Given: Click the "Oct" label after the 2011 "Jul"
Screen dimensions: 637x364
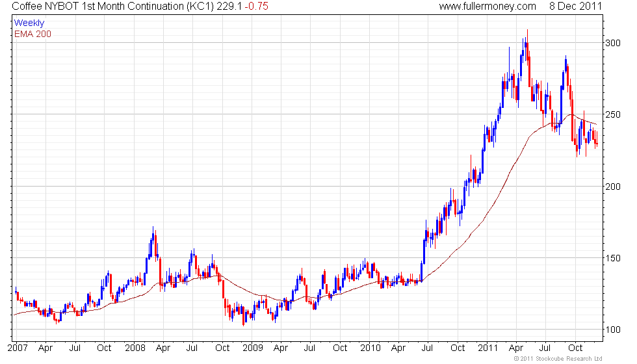Looking at the screenshot, I should pyautogui.click(x=575, y=348).
